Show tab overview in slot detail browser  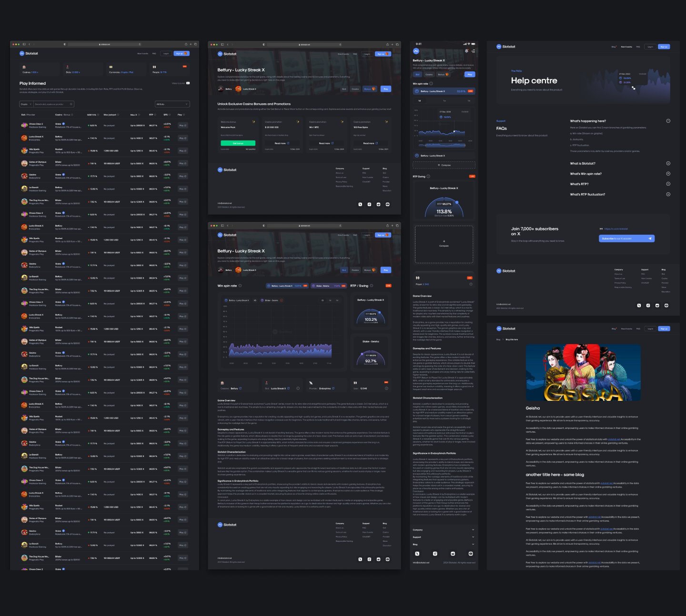click(x=397, y=225)
